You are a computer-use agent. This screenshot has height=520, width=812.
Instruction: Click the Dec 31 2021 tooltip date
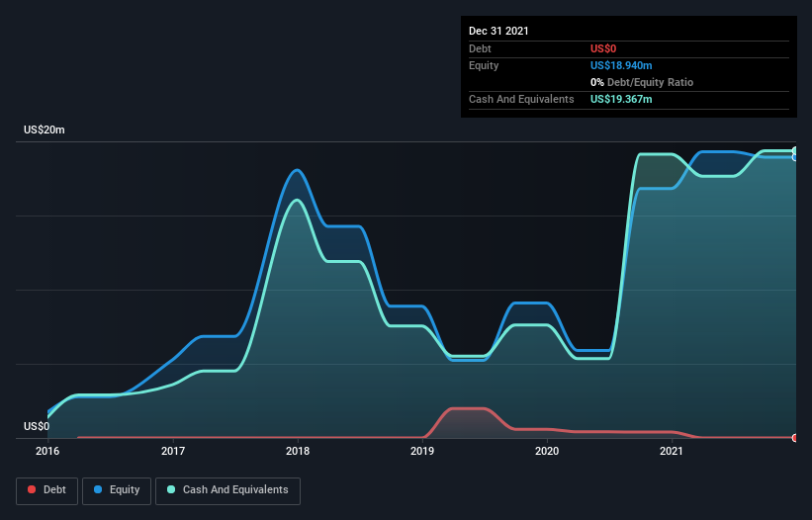coord(498,31)
